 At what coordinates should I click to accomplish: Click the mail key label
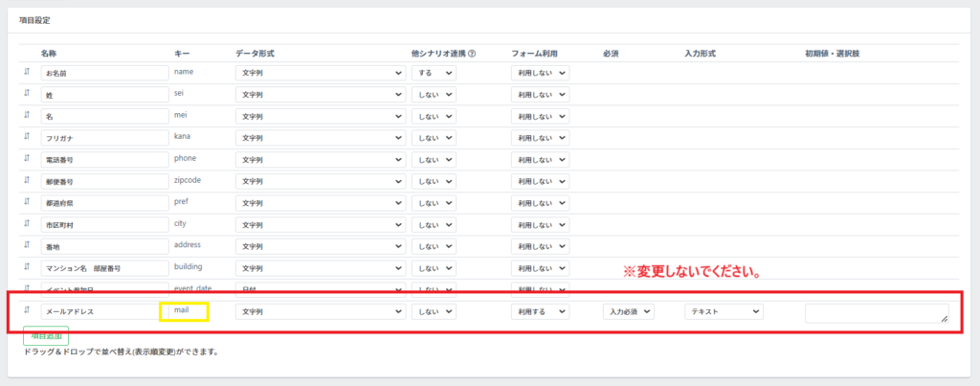click(182, 310)
